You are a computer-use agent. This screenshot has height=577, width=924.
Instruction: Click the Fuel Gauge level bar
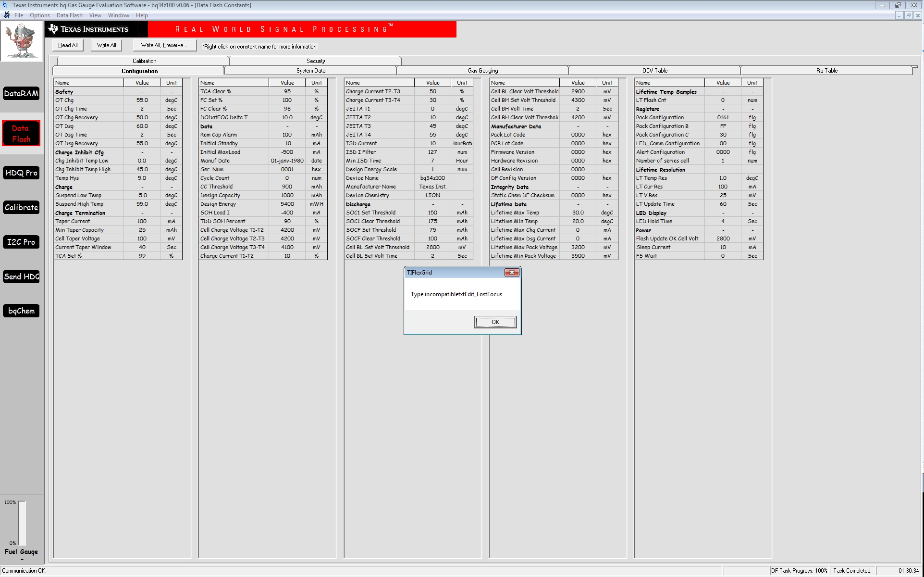tap(22, 523)
